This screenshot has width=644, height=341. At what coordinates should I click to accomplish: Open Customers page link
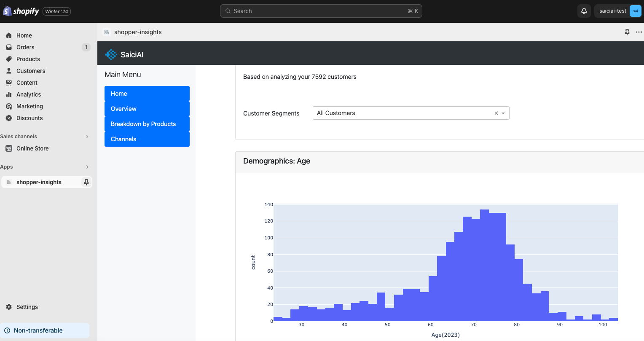point(31,71)
